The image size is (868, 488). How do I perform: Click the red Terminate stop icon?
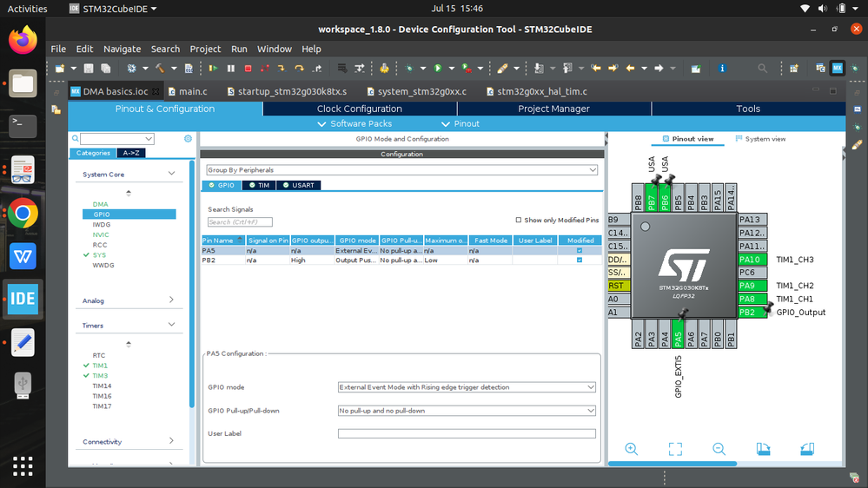[x=248, y=68]
